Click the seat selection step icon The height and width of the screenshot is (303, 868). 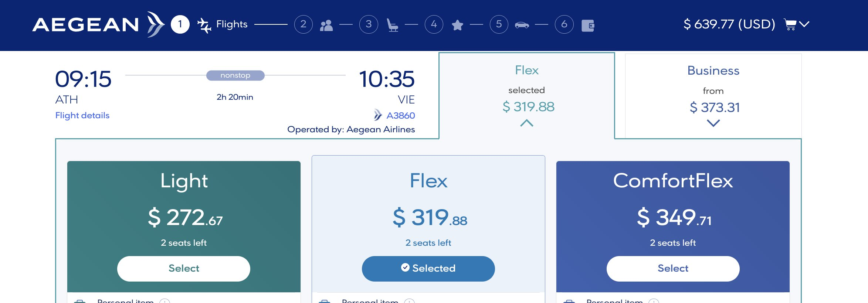click(392, 25)
